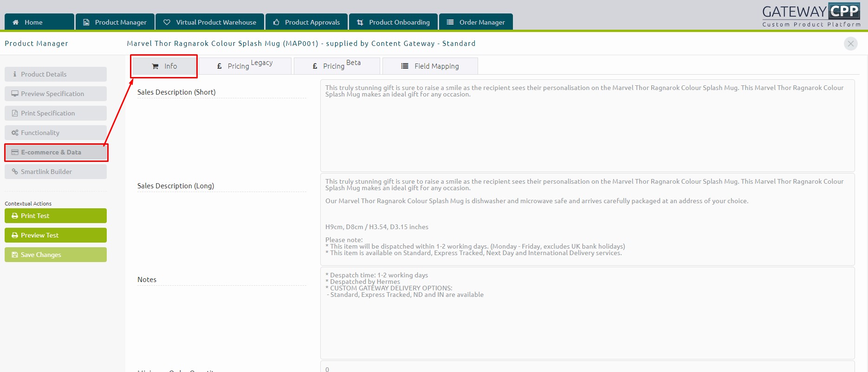Click the Product Manager document icon
Screen dimensions: 868x372
pos(86,22)
